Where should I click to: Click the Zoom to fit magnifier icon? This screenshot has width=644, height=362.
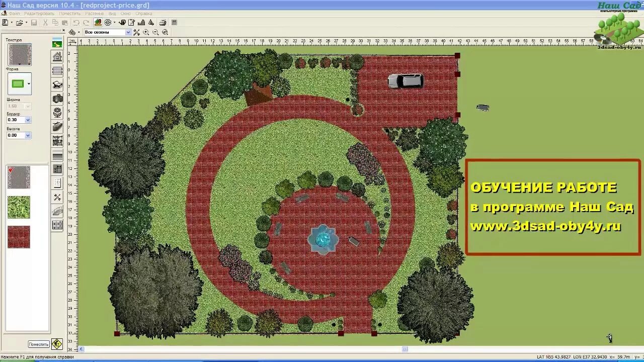point(165,32)
